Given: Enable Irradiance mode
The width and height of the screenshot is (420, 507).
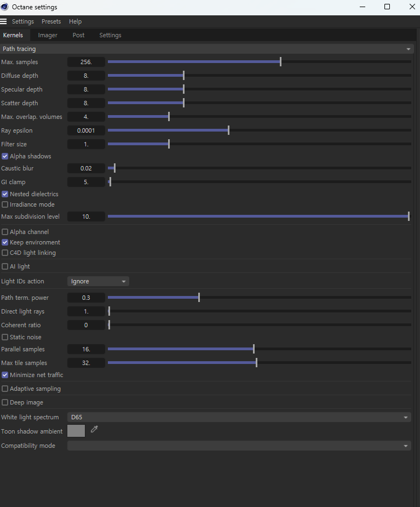Looking at the screenshot, I should (x=5, y=204).
